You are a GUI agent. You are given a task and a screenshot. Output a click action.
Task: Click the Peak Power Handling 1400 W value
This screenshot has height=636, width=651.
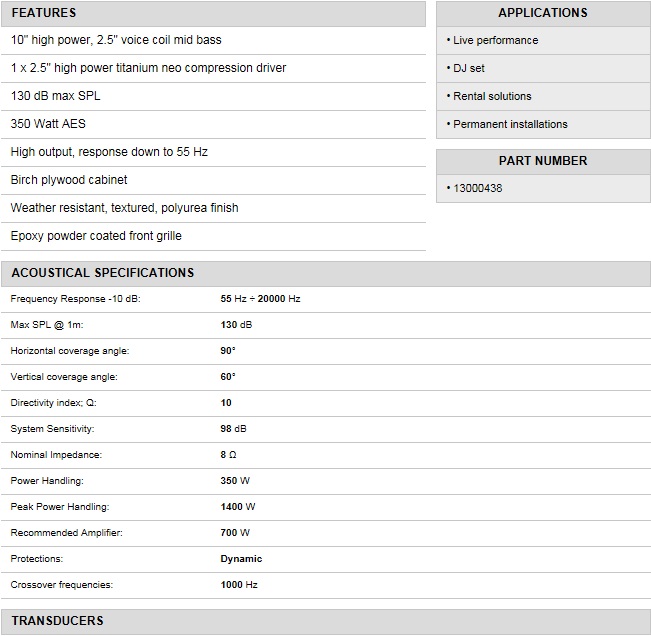237,507
